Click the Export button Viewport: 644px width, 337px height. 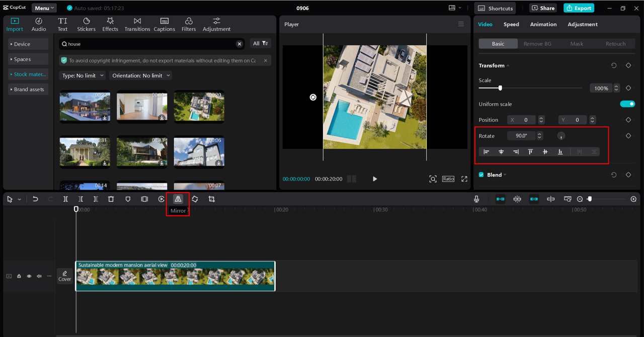pyautogui.click(x=579, y=8)
